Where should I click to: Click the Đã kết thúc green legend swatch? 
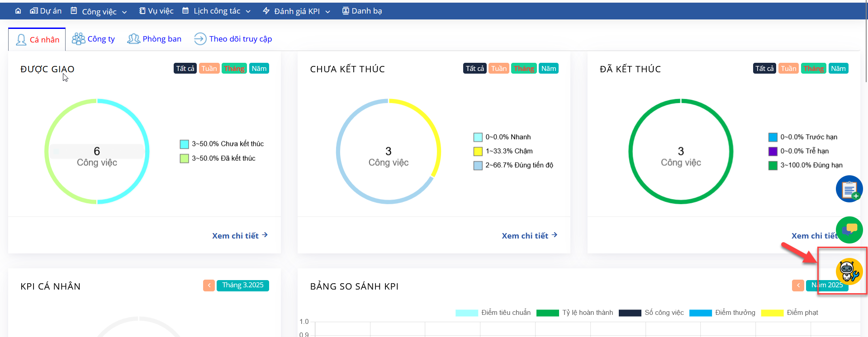[184, 159]
